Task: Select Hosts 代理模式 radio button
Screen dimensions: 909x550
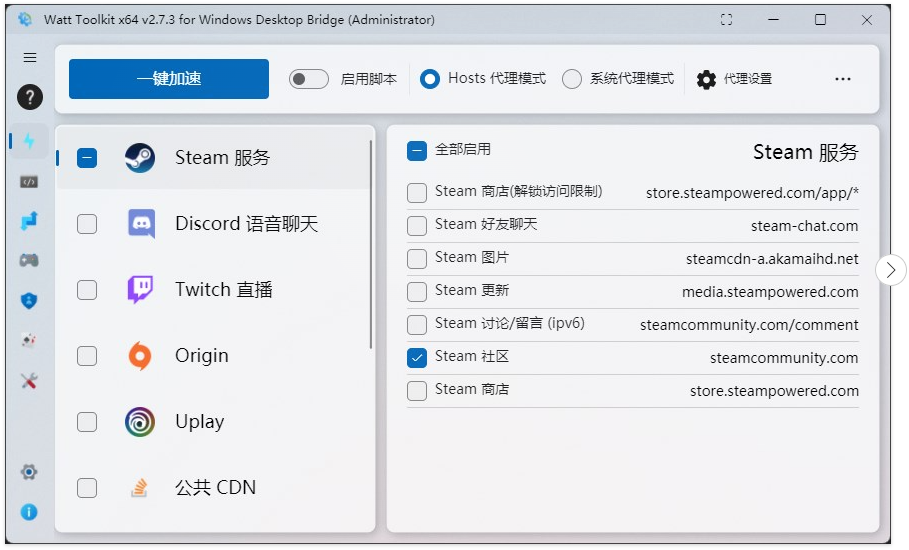Action: (430, 79)
